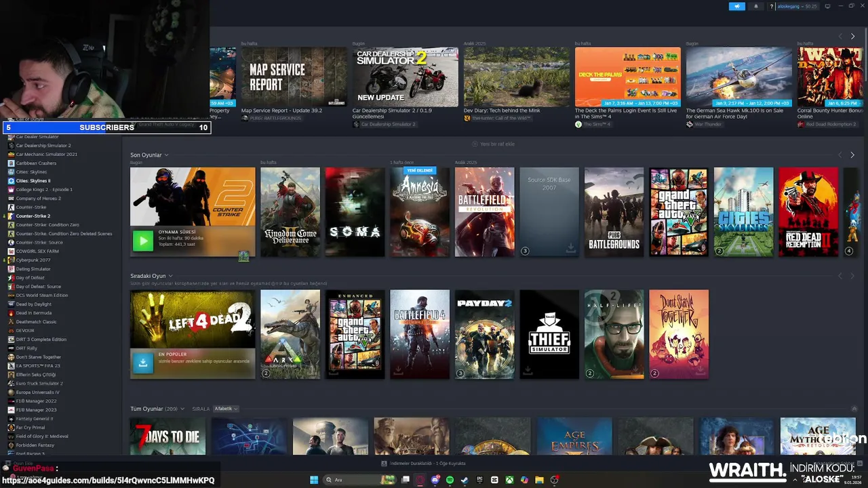Launch Counter-Strike 2 with green play button
The height and width of the screenshot is (488, 868).
click(142, 241)
